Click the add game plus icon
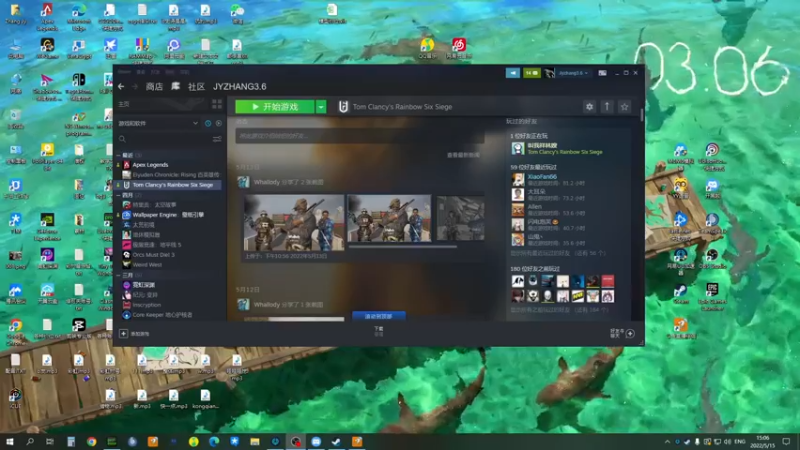This screenshot has height=450, width=800. (x=123, y=334)
